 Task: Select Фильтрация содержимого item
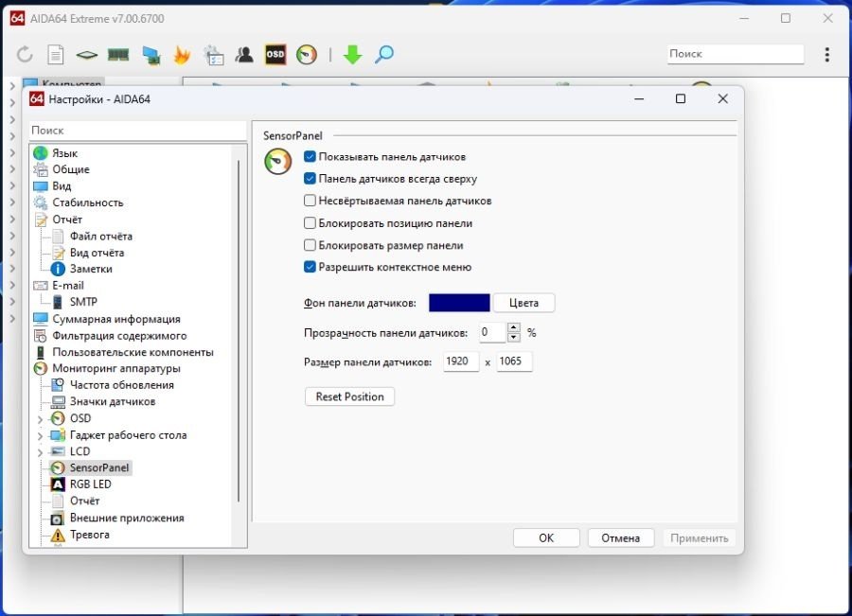point(119,336)
